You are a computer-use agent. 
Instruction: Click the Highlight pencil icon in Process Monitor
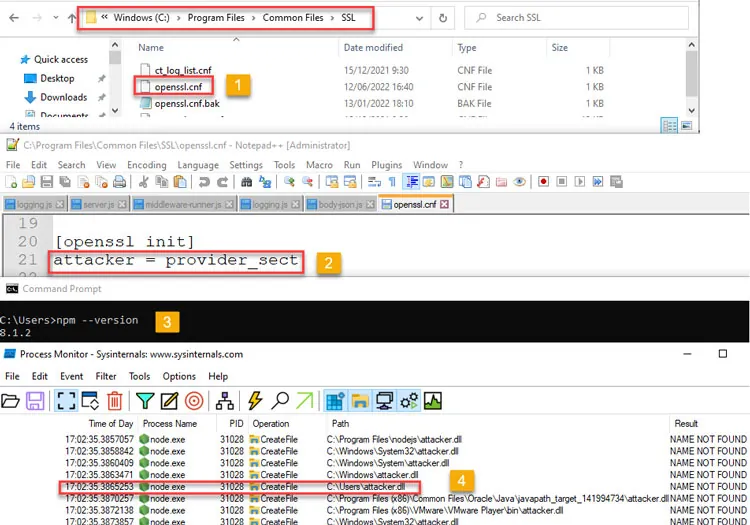(x=169, y=401)
